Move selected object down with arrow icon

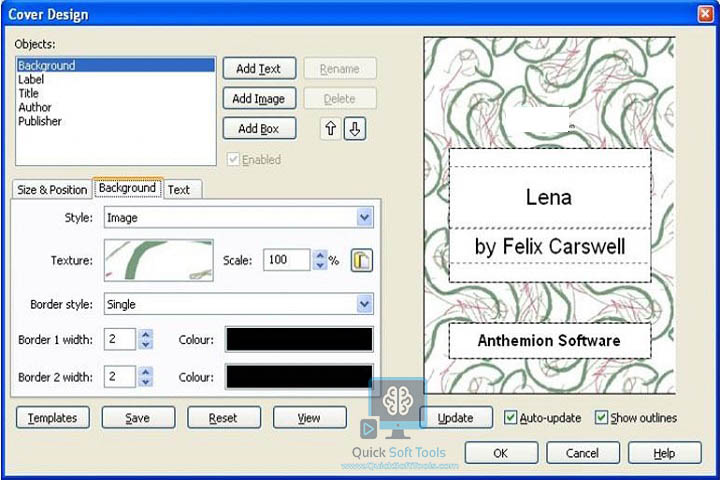[x=355, y=129]
